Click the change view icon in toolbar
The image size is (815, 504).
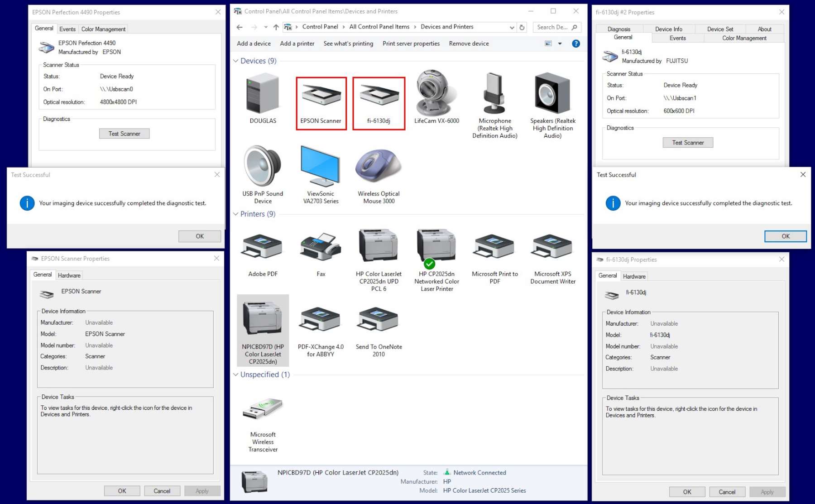tap(548, 43)
